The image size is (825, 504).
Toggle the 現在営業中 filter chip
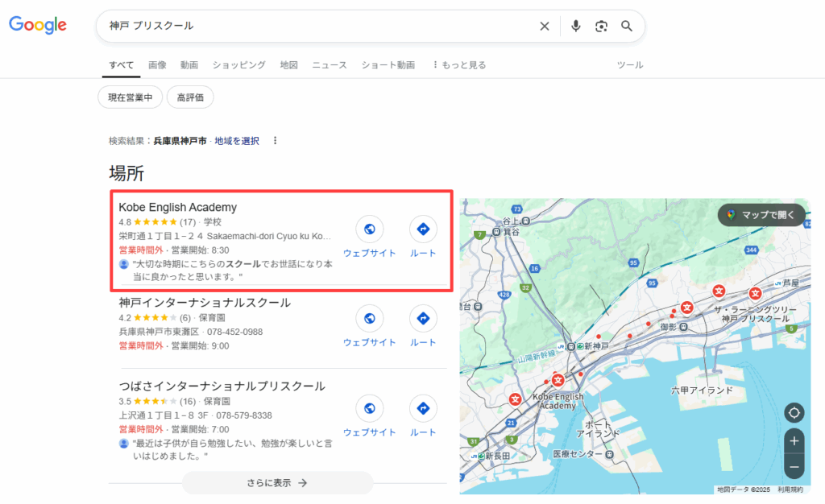130,97
